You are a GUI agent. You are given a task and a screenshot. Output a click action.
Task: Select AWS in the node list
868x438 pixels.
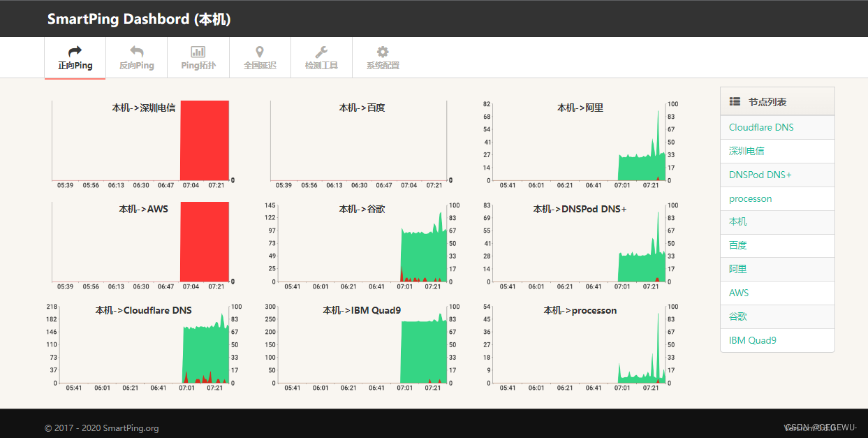point(777,293)
